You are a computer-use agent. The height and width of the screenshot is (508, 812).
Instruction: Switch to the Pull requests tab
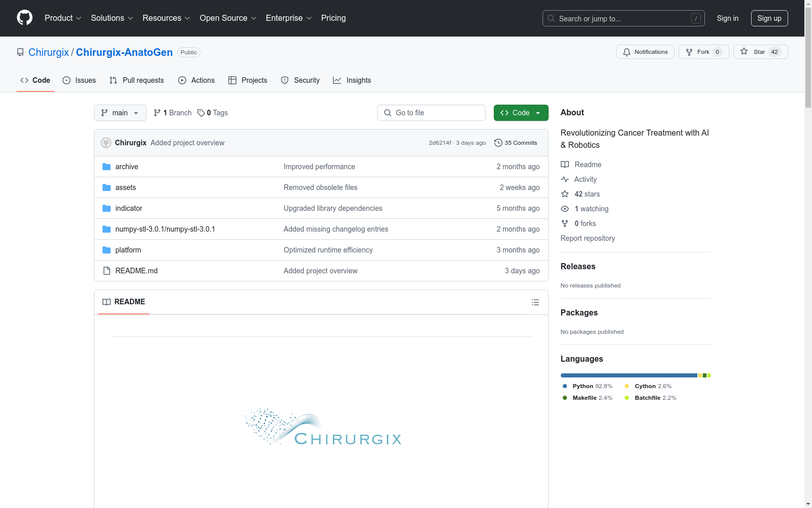pyautogui.click(x=137, y=80)
